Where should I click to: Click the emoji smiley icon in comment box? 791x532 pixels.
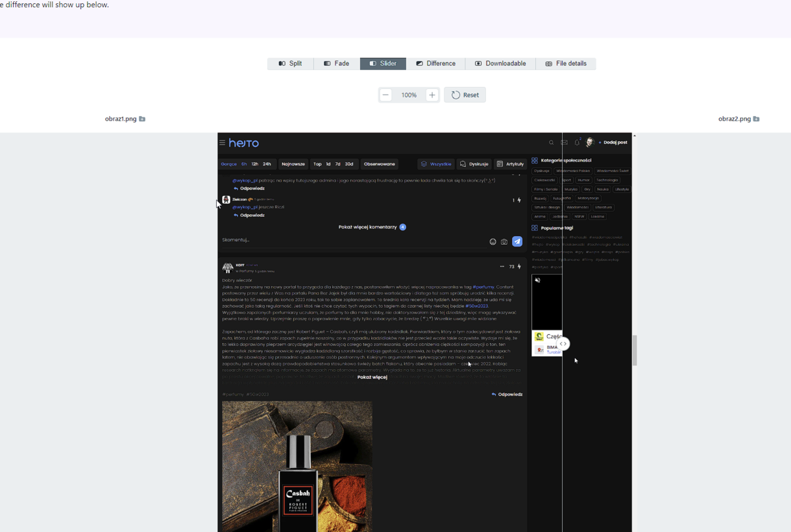point(492,242)
